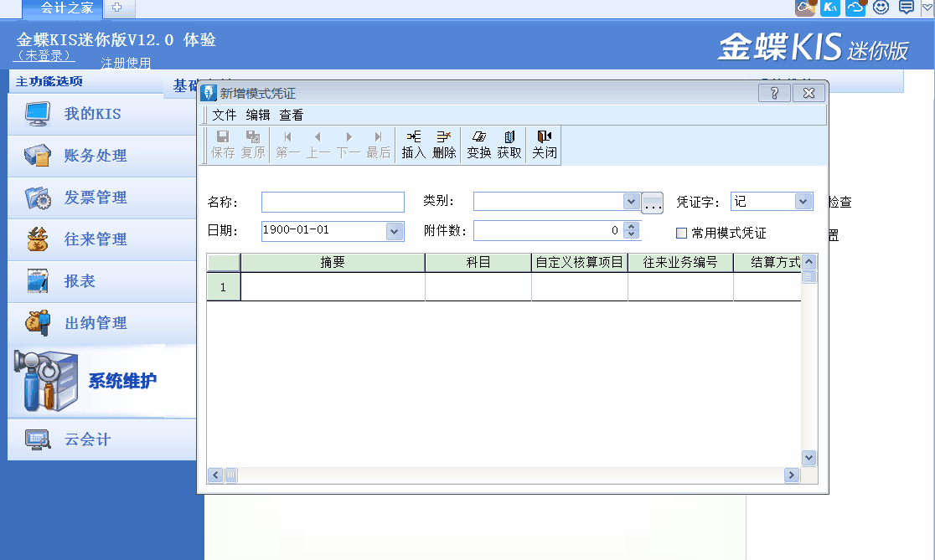Image resolution: width=935 pixels, height=560 pixels.
Task: Increase the 附件数 spinner value
Action: (632, 226)
